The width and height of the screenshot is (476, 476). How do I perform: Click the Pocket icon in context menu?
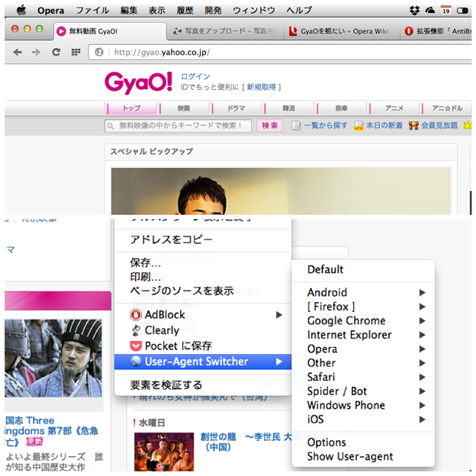pyautogui.click(x=136, y=346)
